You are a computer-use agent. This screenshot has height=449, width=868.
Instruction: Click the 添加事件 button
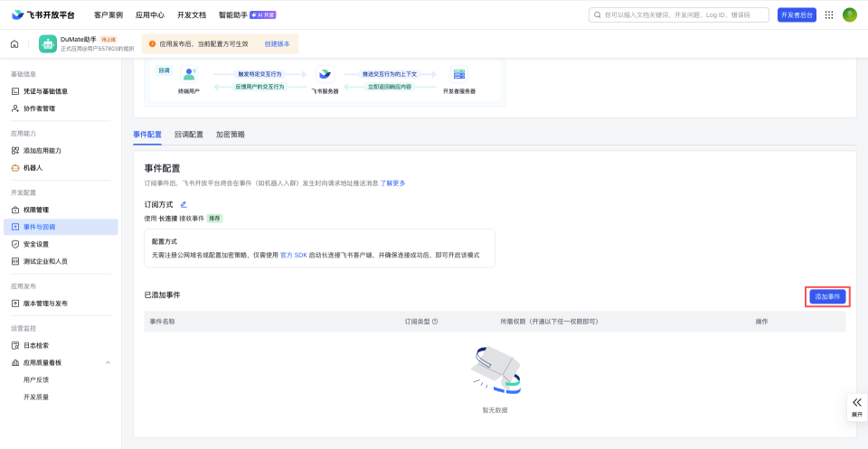pyautogui.click(x=827, y=296)
